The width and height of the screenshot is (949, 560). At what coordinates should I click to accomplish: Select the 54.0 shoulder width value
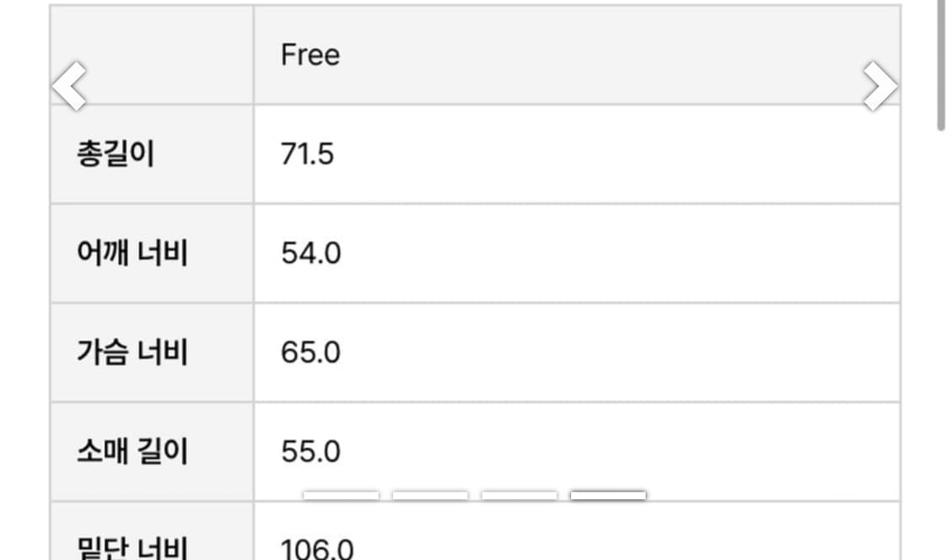coord(310,253)
